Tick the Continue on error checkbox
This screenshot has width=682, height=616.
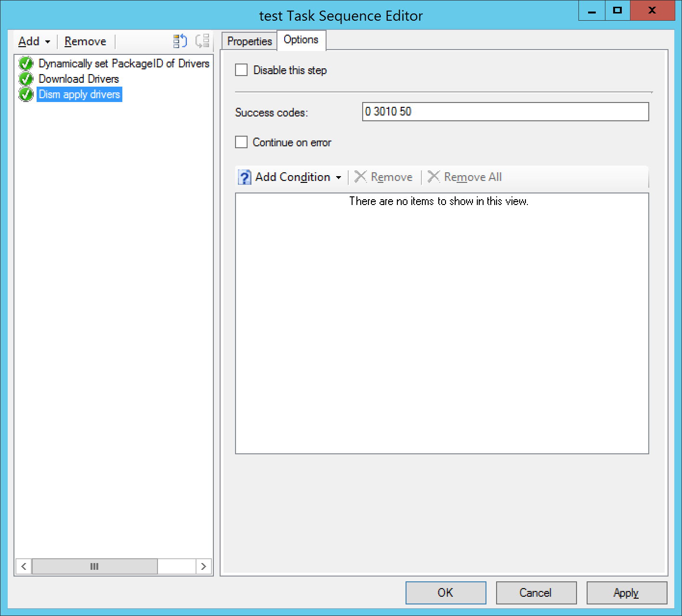pos(241,142)
